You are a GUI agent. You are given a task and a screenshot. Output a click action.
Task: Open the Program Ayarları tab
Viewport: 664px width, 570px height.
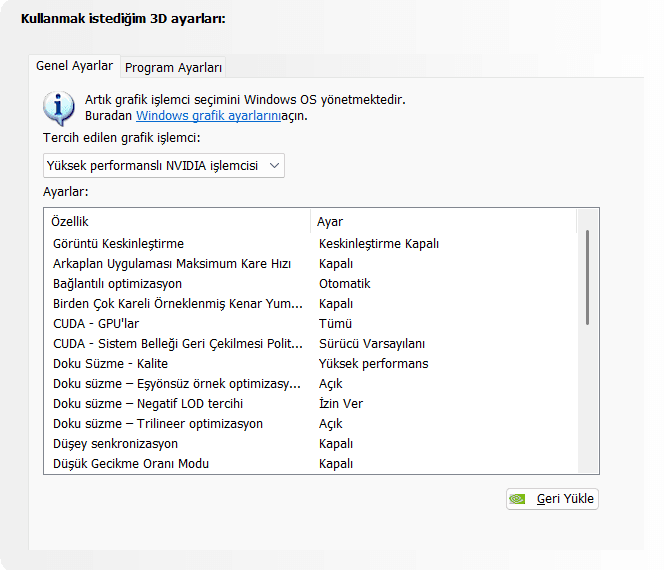click(173, 68)
